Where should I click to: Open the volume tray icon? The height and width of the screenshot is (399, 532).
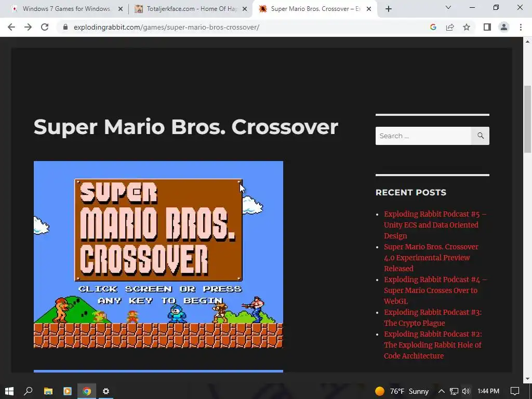(466, 391)
